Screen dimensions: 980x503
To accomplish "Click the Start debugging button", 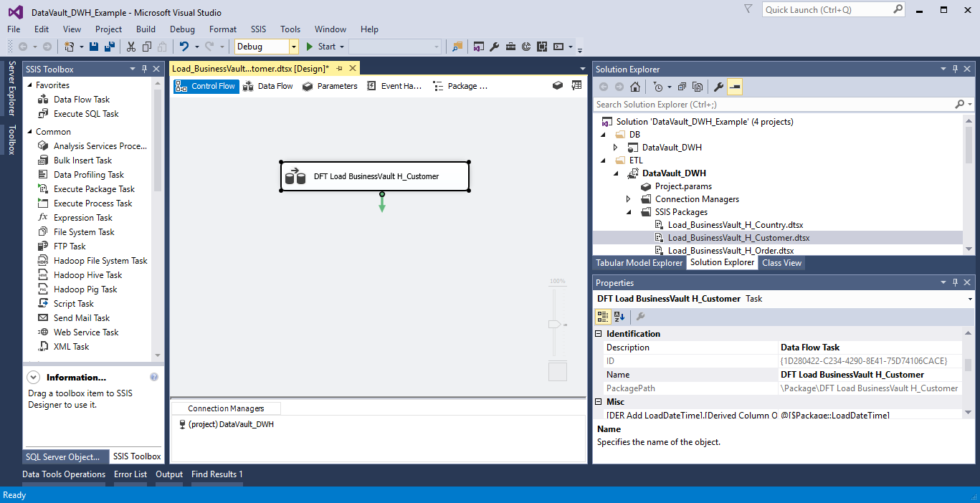I will (x=321, y=47).
